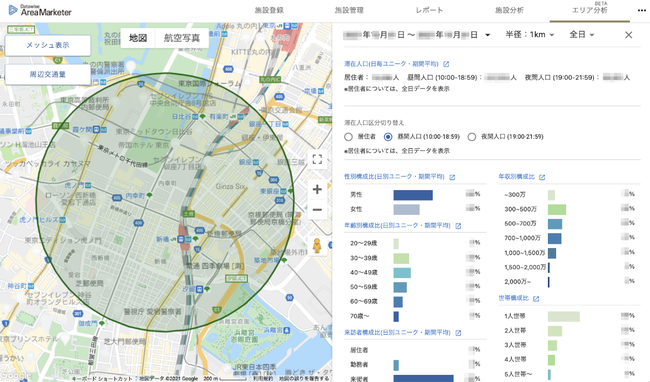Click the メッシュ表示 button
The image size is (650, 382).
(x=48, y=45)
